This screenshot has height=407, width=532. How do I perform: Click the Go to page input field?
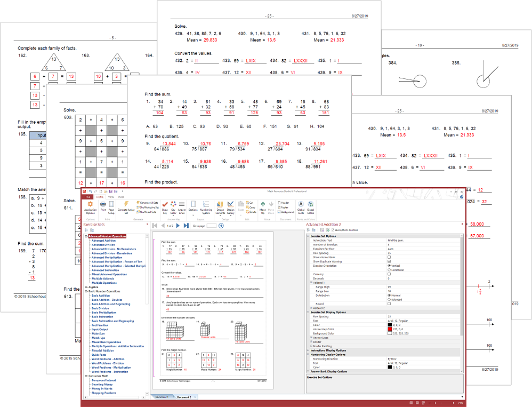point(212,226)
